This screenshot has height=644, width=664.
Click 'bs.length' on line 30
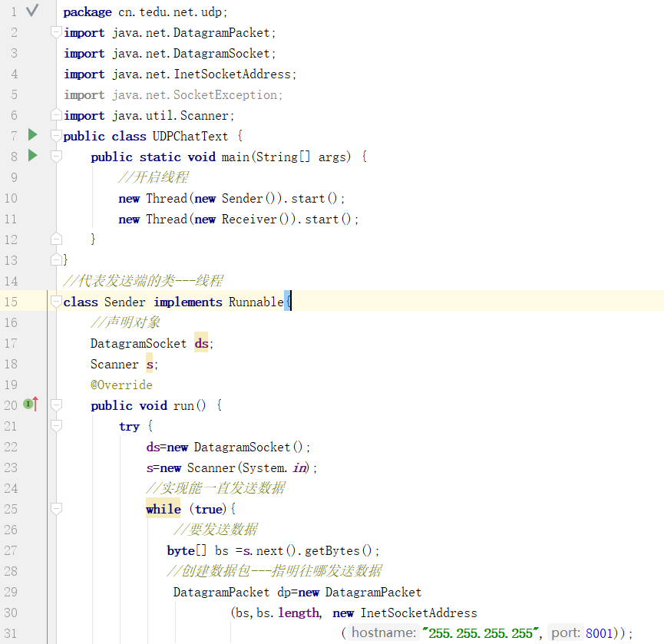[289, 613]
